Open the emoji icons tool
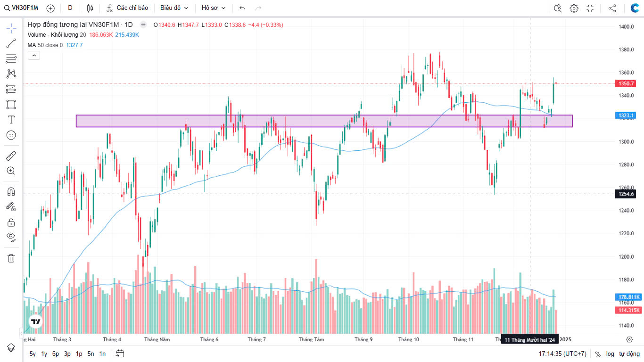 tap(11, 135)
